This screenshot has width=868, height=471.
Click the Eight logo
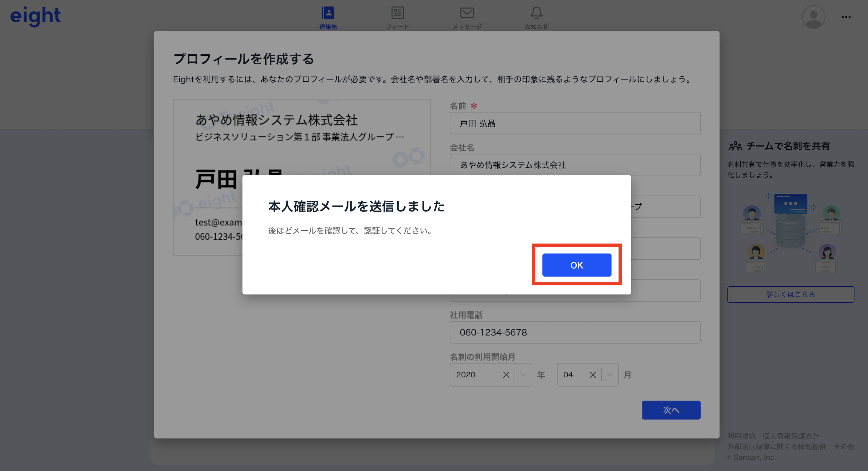coord(35,15)
